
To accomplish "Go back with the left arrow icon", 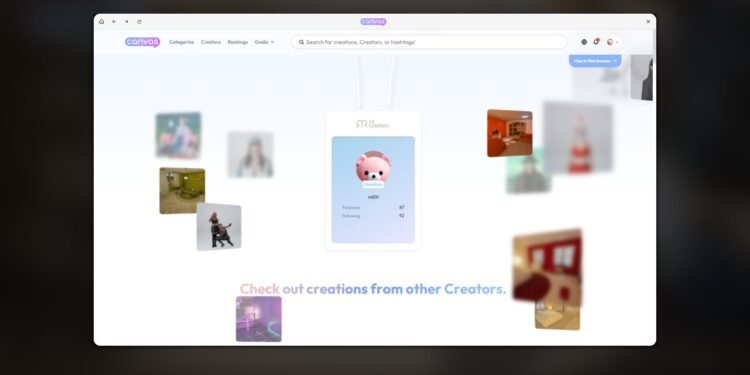I will pyautogui.click(x=114, y=22).
